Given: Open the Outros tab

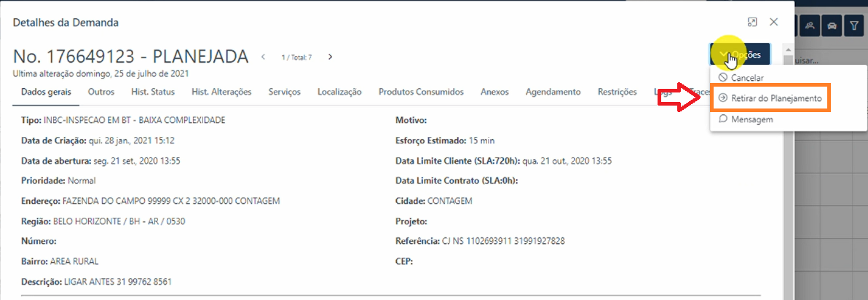Looking at the screenshot, I should tap(100, 92).
